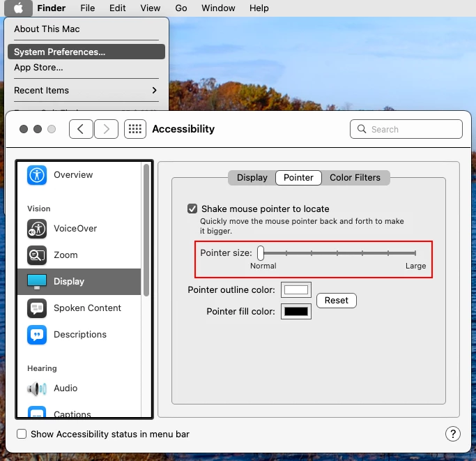
Task: Click the Pointer size slider handle
Action: tap(261, 253)
